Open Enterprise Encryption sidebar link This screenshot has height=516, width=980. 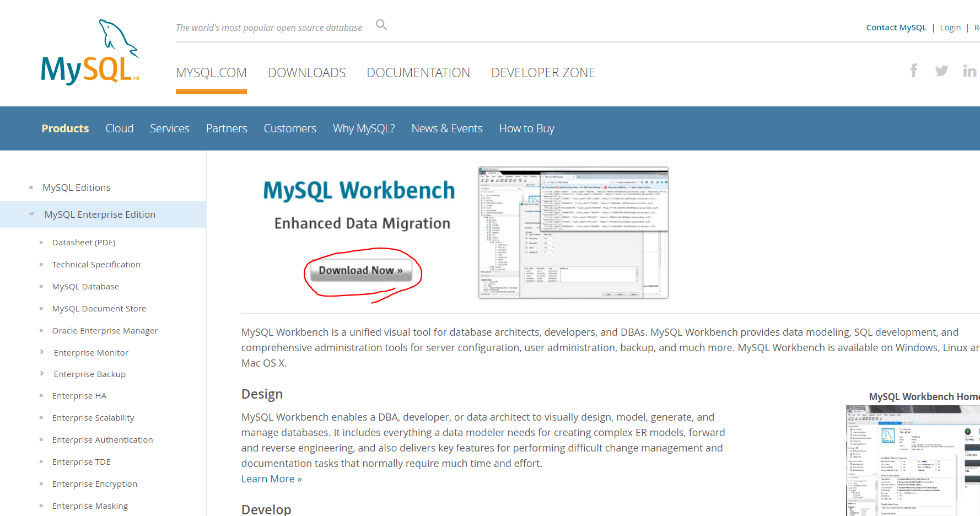click(x=95, y=484)
